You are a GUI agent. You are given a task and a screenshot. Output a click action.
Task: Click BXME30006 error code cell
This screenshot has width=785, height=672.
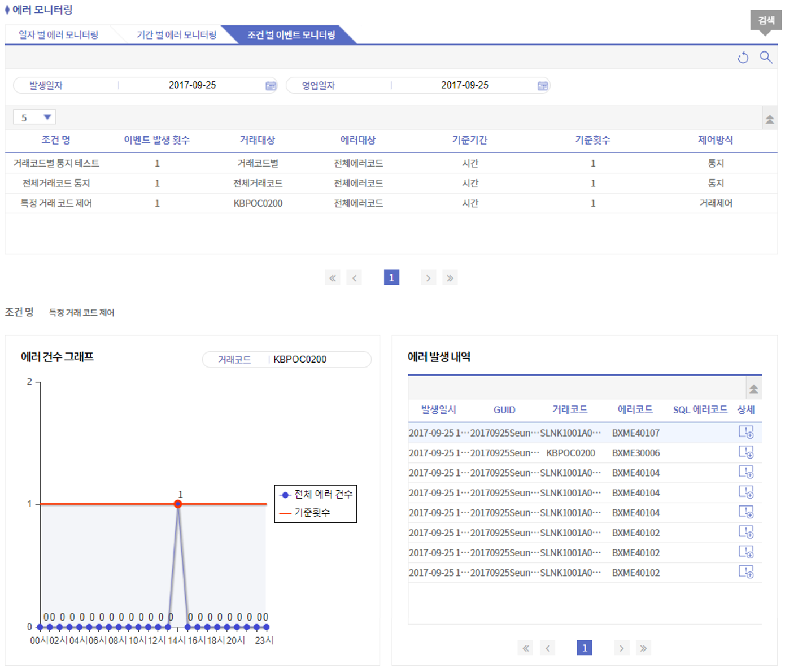[x=636, y=453]
